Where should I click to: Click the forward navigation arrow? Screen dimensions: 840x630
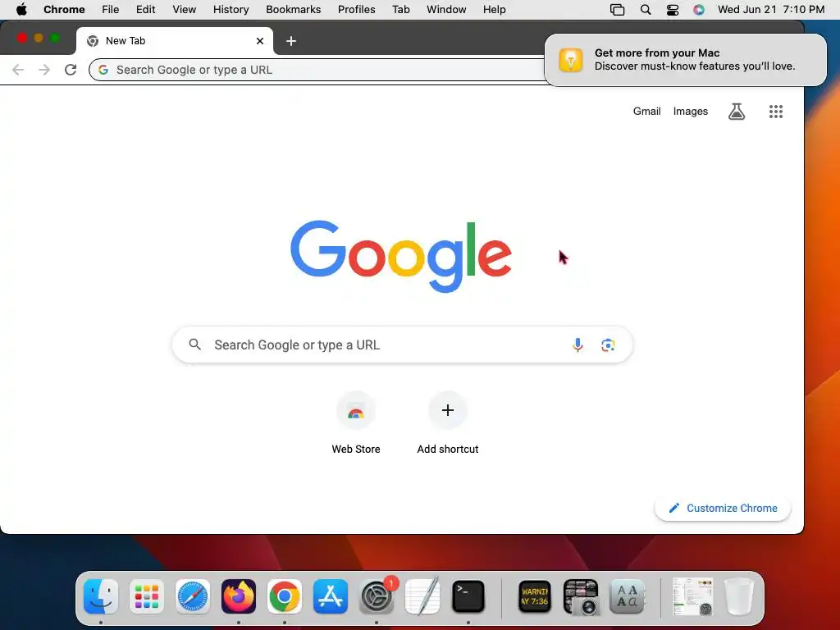tap(44, 70)
